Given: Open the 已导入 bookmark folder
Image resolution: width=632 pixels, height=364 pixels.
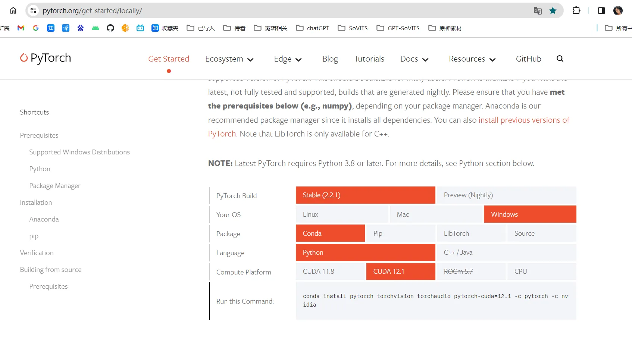Looking at the screenshot, I should pos(201,28).
